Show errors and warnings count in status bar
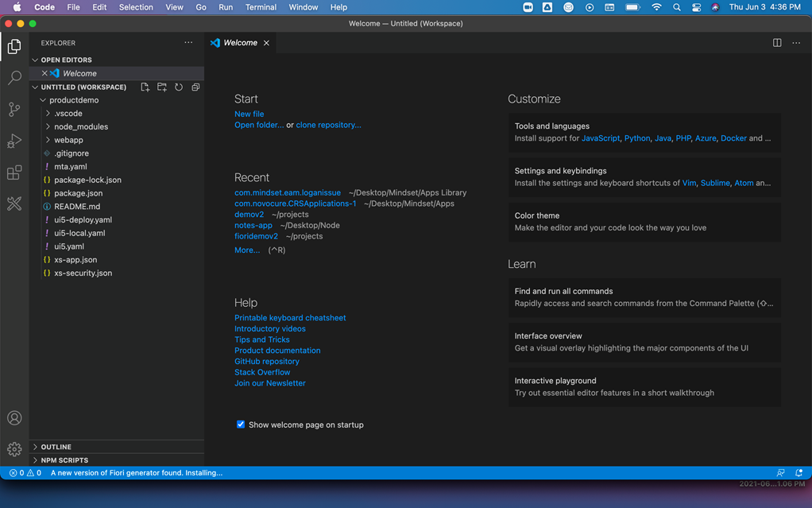Image resolution: width=812 pixels, height=508 pixels. click(x=25, y=473)
